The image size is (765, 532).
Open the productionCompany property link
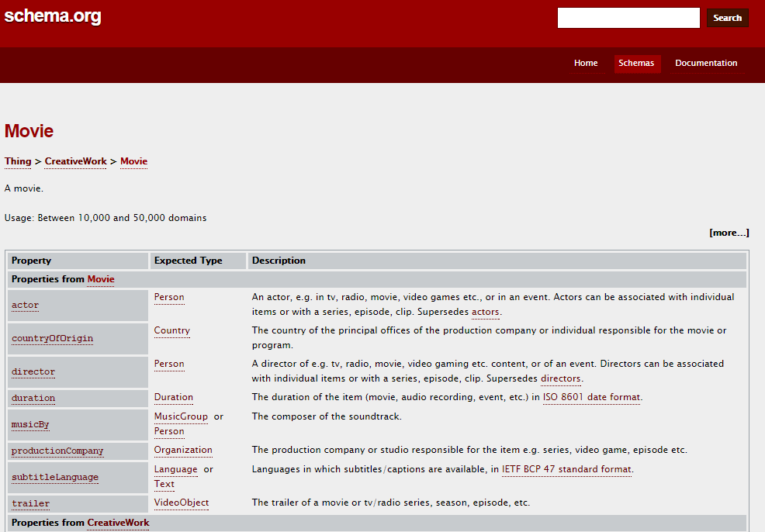[57, 451]
